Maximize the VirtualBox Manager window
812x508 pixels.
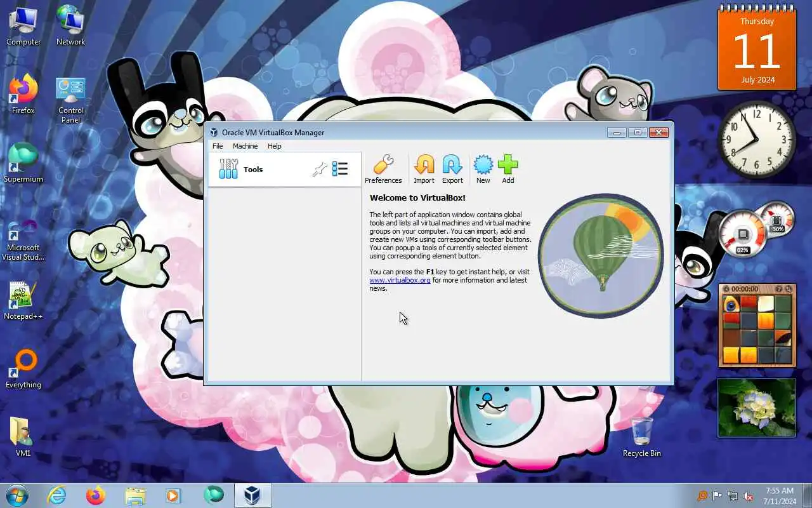click(638, 133)
